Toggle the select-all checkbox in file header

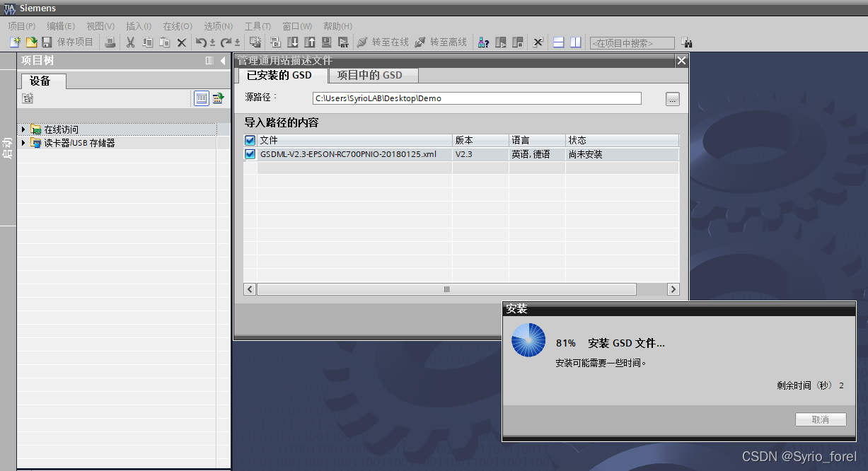coord(250,140)
